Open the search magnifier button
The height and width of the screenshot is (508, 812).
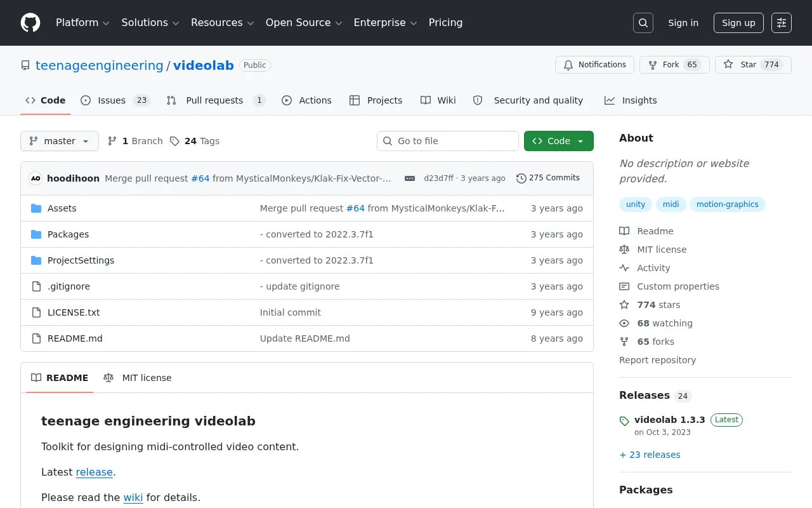point(643,23)
